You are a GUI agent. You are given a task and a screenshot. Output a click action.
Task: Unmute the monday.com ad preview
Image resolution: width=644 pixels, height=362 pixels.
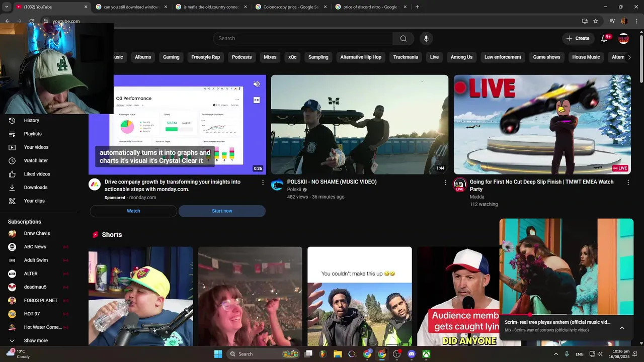tap(257, 84)
